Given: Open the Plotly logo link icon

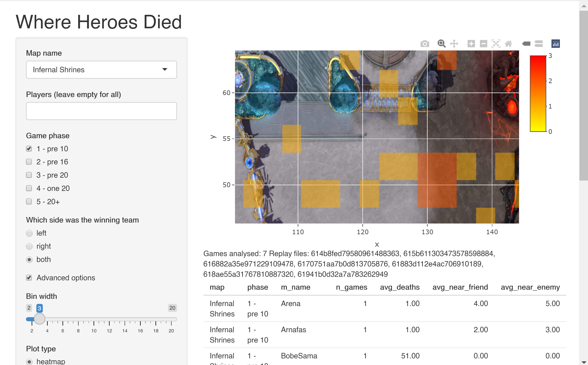Looking at the screenshot, I should click(555, 44).
